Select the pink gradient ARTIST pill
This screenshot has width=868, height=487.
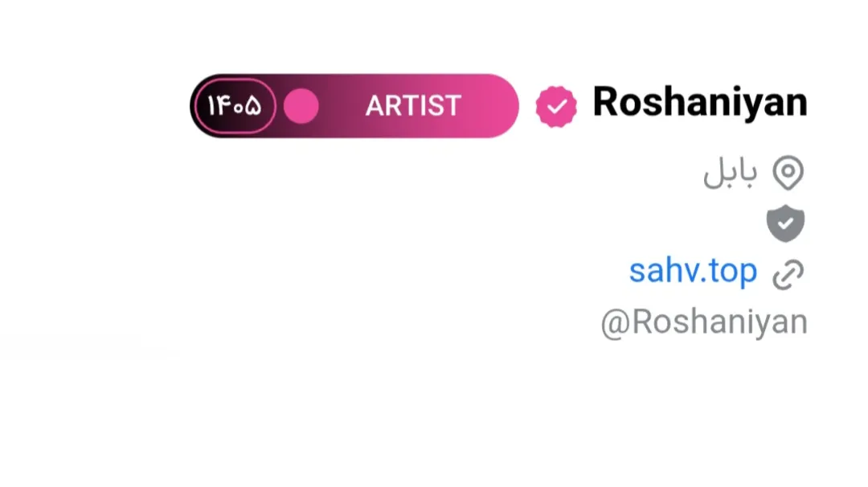pyautogui.click(x=354, y=106)
